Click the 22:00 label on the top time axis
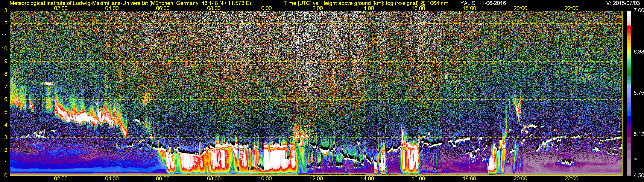The height and width of the screenshot is (182, 644). click(571, 8)
